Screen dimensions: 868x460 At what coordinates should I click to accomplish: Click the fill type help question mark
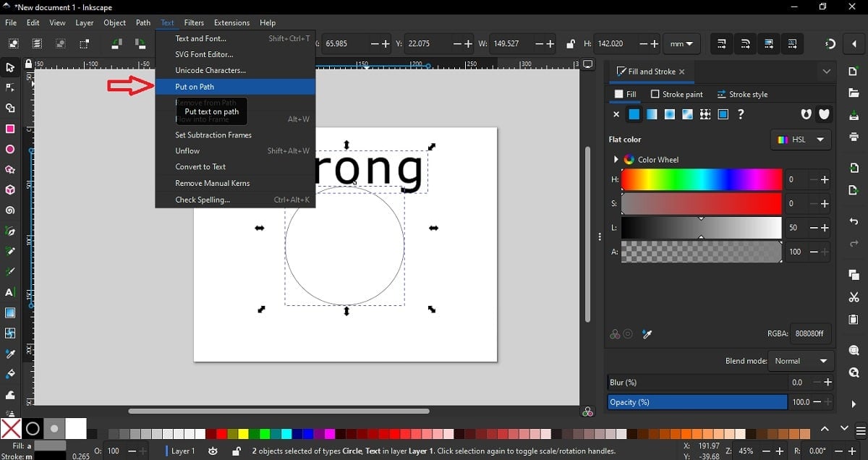[x=741, y=114]
